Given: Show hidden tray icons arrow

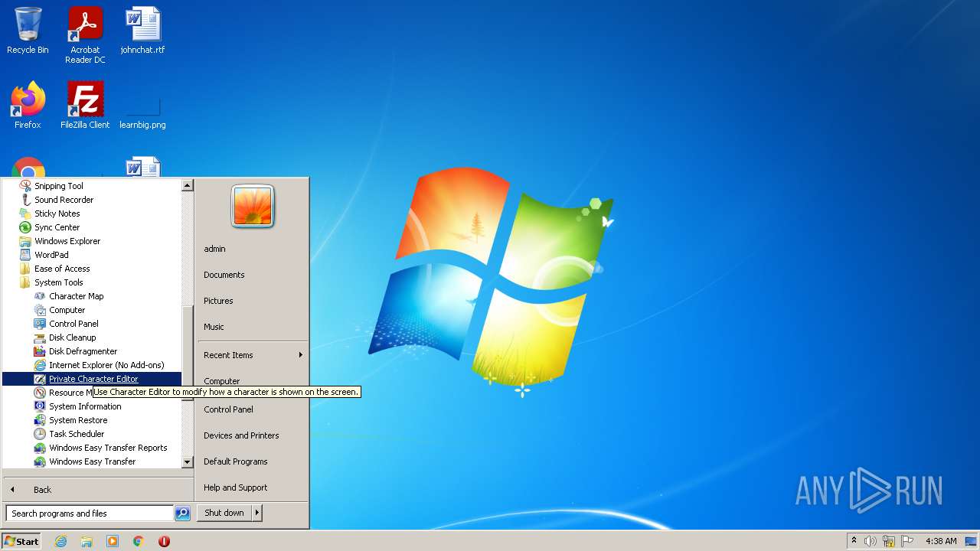Looking at the screenshot, I should (x=854, y=541).
